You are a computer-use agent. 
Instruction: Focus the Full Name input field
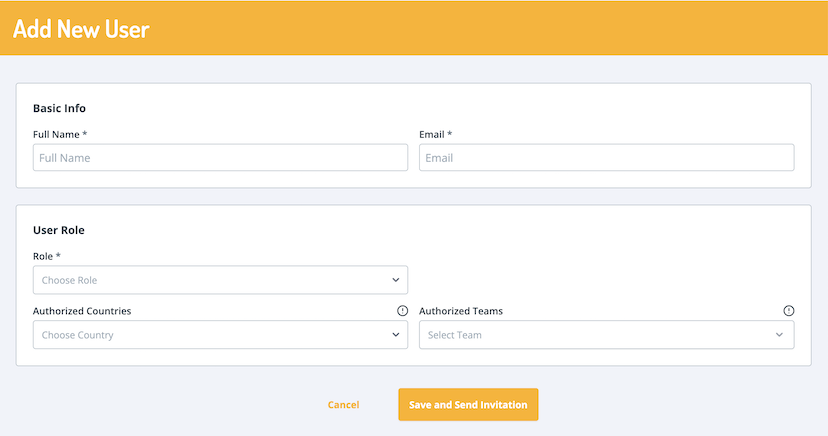[220, 158]
